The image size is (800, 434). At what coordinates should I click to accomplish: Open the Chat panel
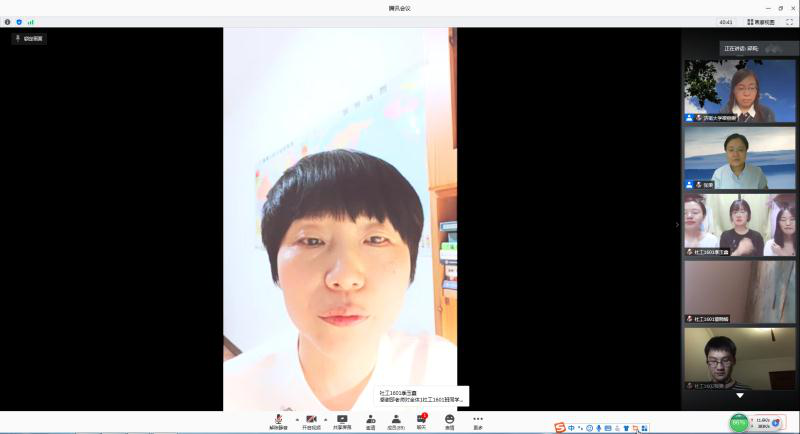[421, 420]
